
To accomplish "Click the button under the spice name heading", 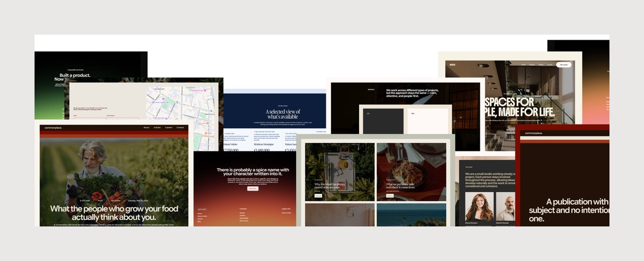I will click(x=252, y=189).
